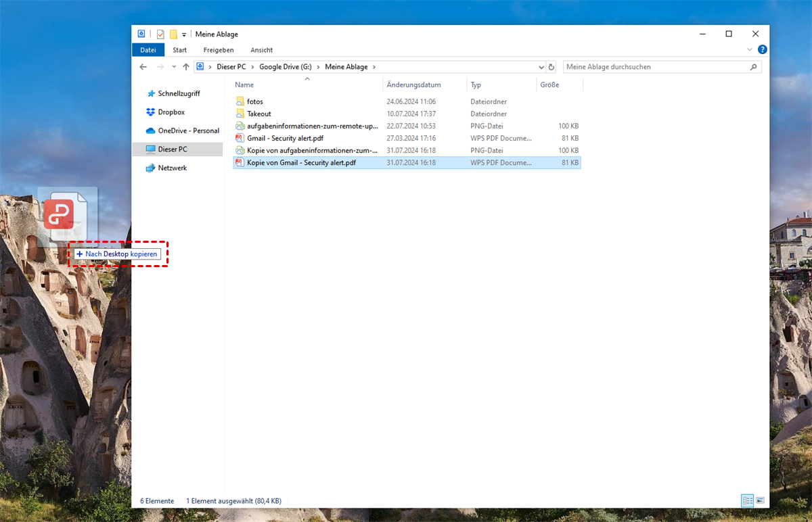Viewport: 812px width, 522px height.
Task: Open the quick access toolbar customize dropdown
Action: [184, 34]
